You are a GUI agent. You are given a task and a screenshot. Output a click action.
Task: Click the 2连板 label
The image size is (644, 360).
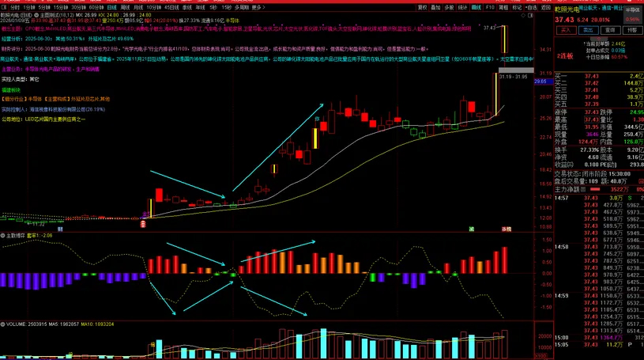point(565,55)
